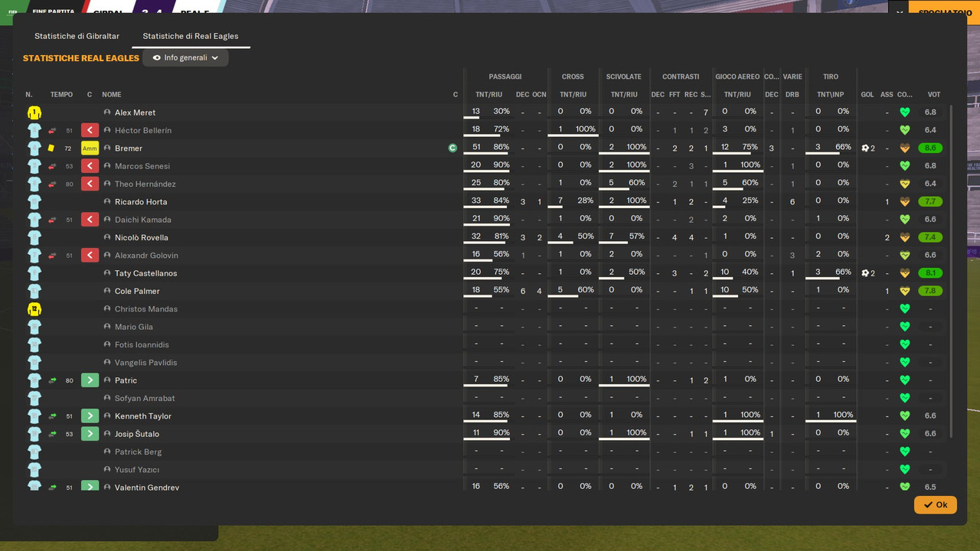The width and height of the screenshot is (980, 551).
Task: Click Daichi Kamada's red substitution arrow
Action: click(x=90, y=220)
